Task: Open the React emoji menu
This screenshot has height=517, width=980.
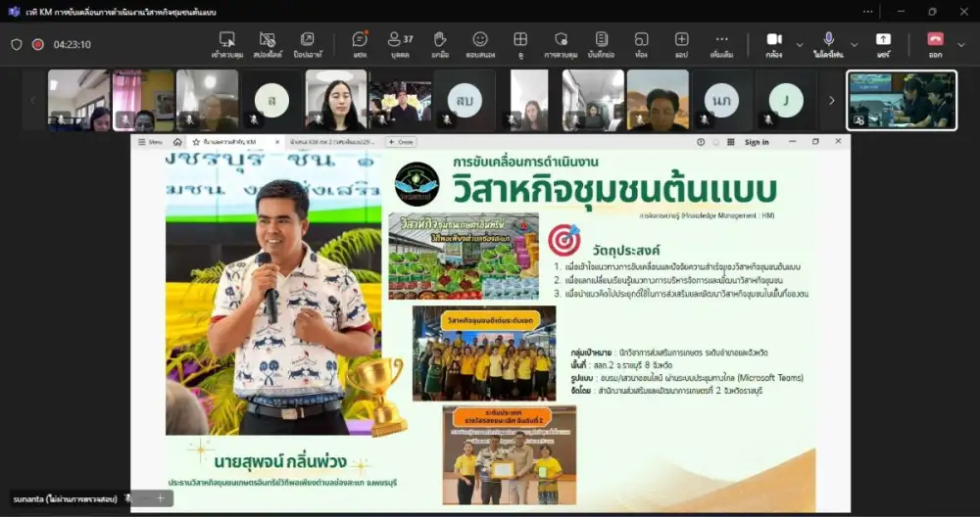Action: tap(480, 43)
